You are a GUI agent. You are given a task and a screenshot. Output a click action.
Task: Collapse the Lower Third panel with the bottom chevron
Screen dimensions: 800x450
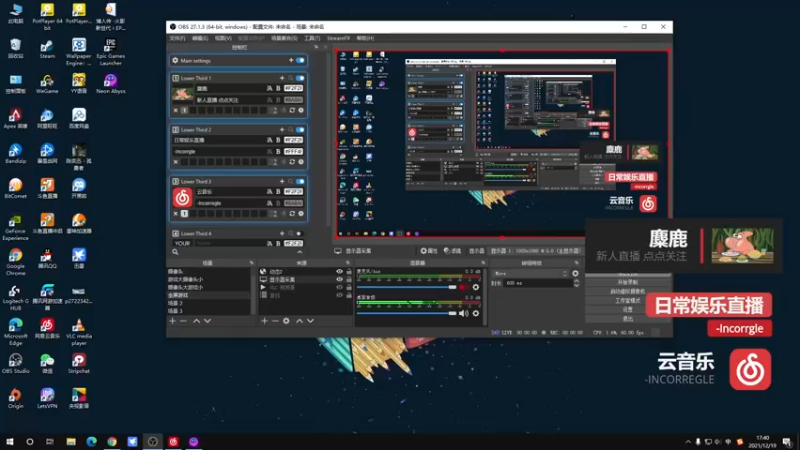point(299,252)
